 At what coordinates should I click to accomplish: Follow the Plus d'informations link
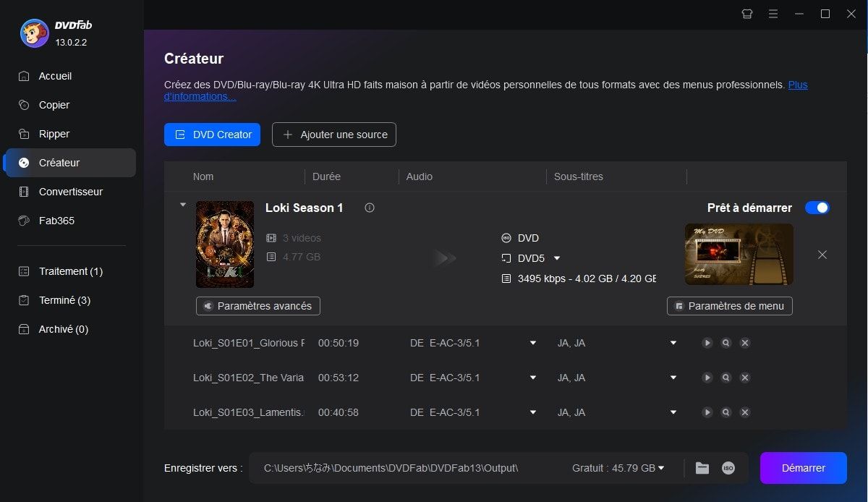[798, 85]
